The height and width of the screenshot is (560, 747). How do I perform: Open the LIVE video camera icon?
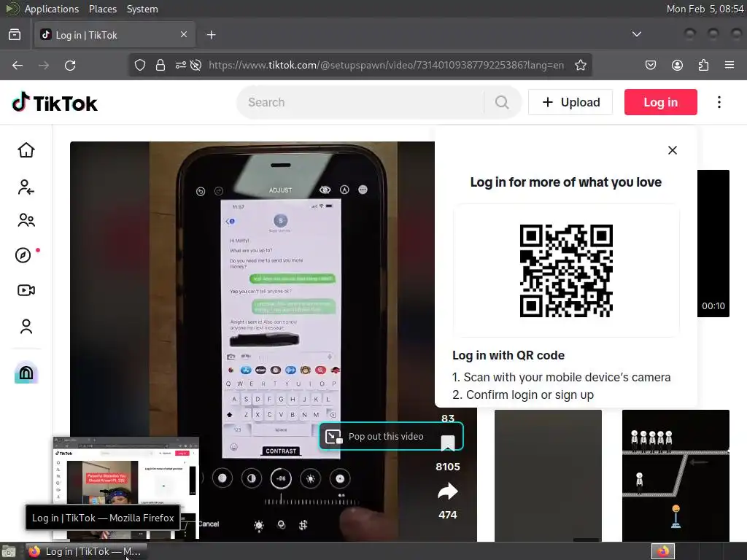[26, 290]
